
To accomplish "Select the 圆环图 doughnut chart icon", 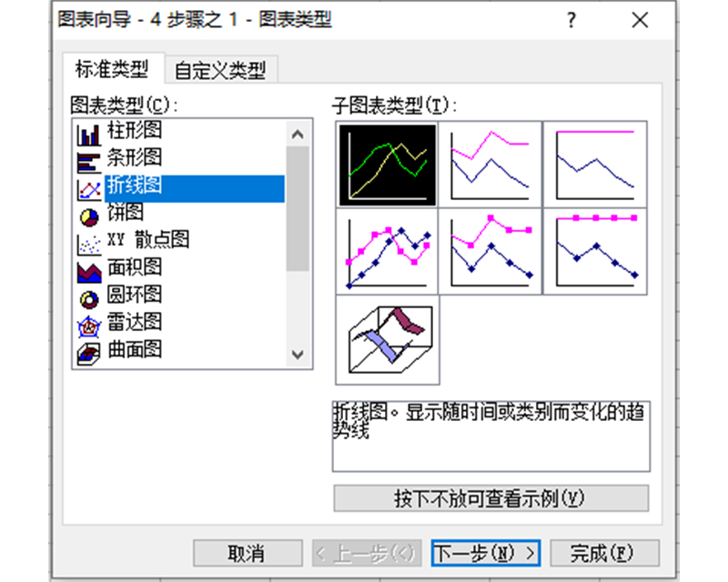I will [88, 300].
